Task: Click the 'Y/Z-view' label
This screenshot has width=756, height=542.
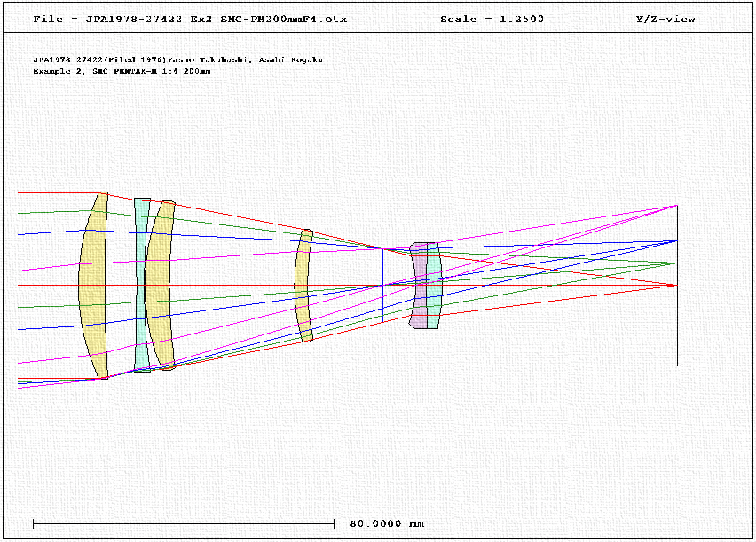Action: 665,20
